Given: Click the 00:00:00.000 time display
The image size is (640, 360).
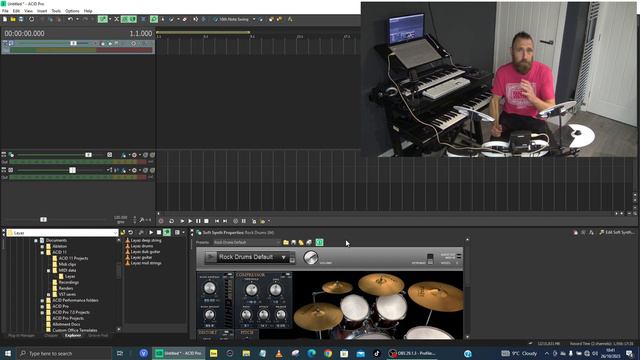Looking at the screenshot, I should pyautogui.click(x=24, y=33).
